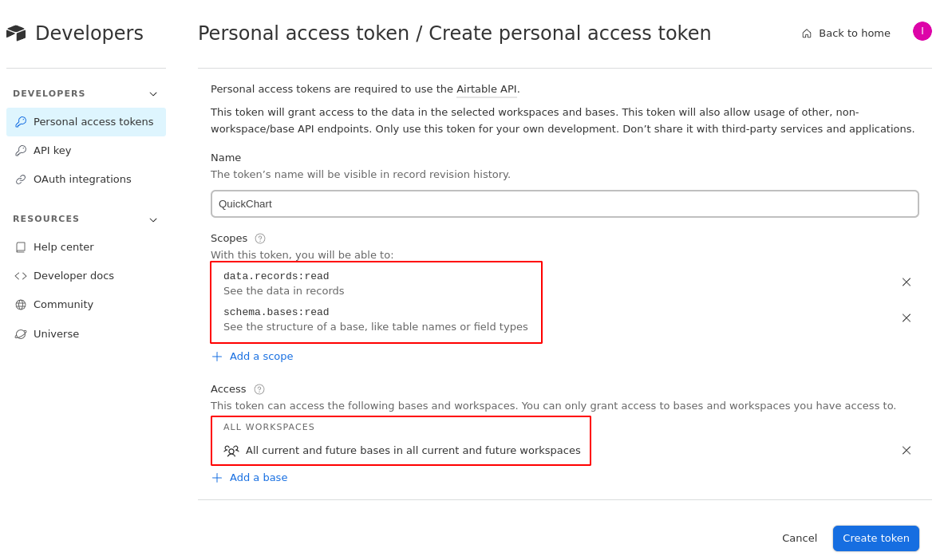The image size is (948, 560).
Task: Cancel the token creation
Action: point(800,538)
